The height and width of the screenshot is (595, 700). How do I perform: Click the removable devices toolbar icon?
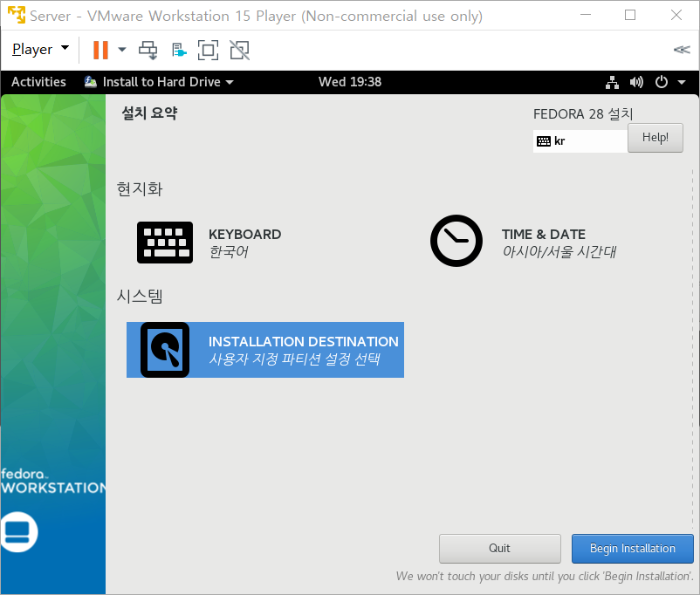[179, 51]
